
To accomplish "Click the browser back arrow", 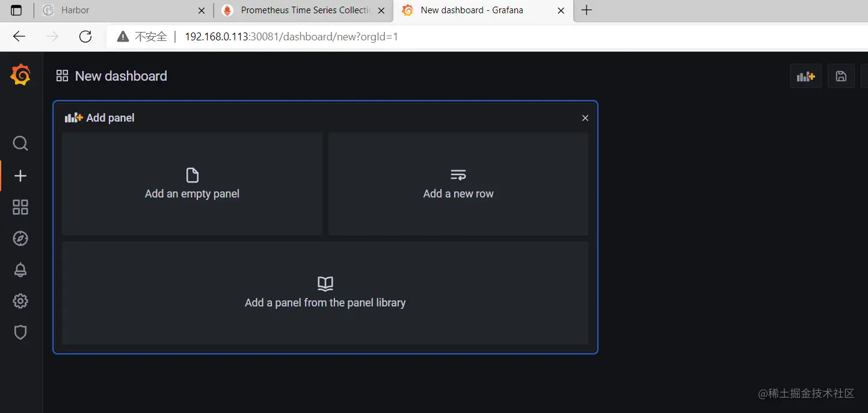I will [x=19, y=37].
